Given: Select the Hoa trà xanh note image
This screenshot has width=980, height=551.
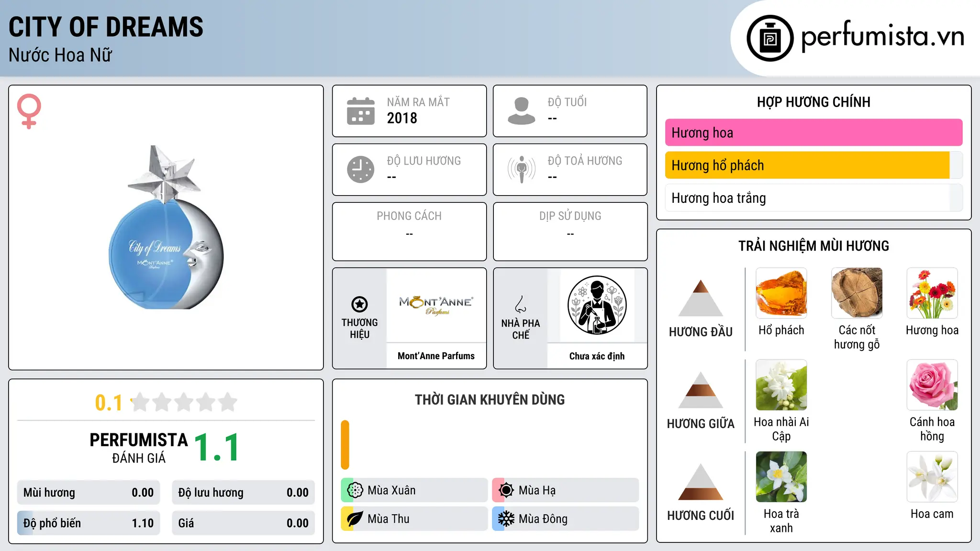Looking at the screenshot, I should pyautogui.click(x=781, y=477).
